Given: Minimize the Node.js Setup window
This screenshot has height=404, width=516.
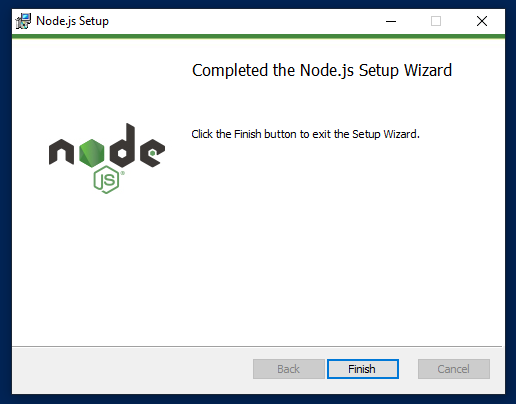Looking at the screenshot, I should [391, 21].
